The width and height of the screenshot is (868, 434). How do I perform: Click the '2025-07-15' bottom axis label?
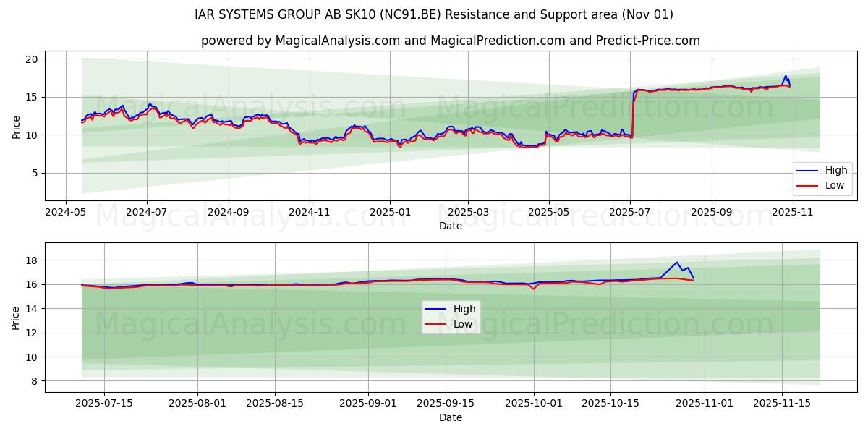tap(104, 404)
